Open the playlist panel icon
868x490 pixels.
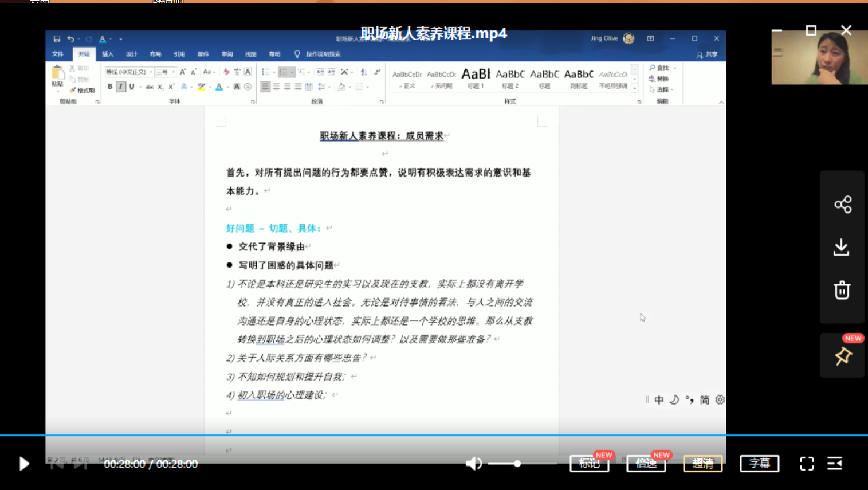tap(835, 464)
